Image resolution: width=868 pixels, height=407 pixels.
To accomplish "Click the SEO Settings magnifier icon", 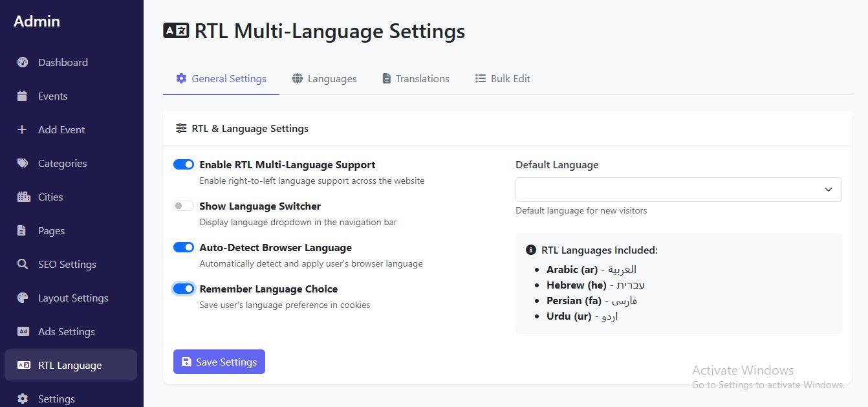I will pos(23,265).
